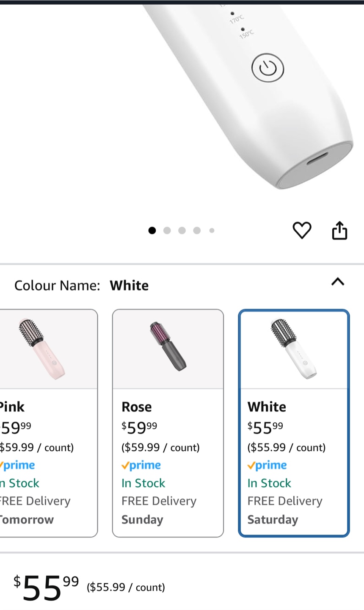Tap the Rose brush thumbnail image
Image resolution: width=364 pixels, height=610 pixels.
pos(168,349)
